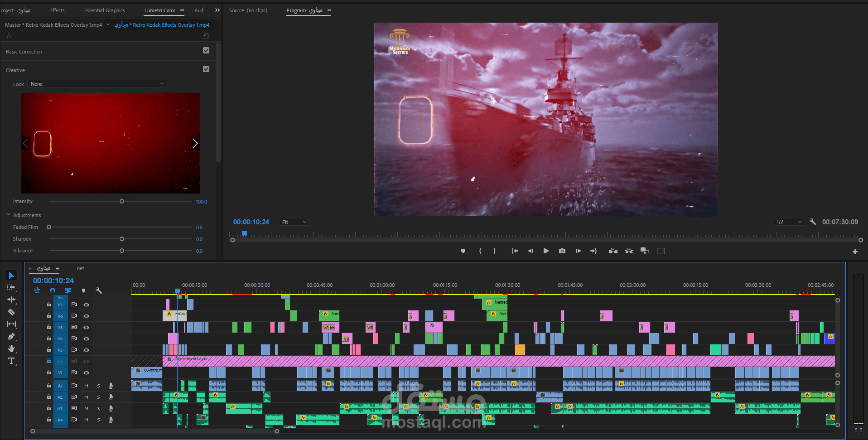The height and width of the screenshot is (440, 868).
Task: Lock video track V4
Action: pyautogui.click(x=48, y=338)
